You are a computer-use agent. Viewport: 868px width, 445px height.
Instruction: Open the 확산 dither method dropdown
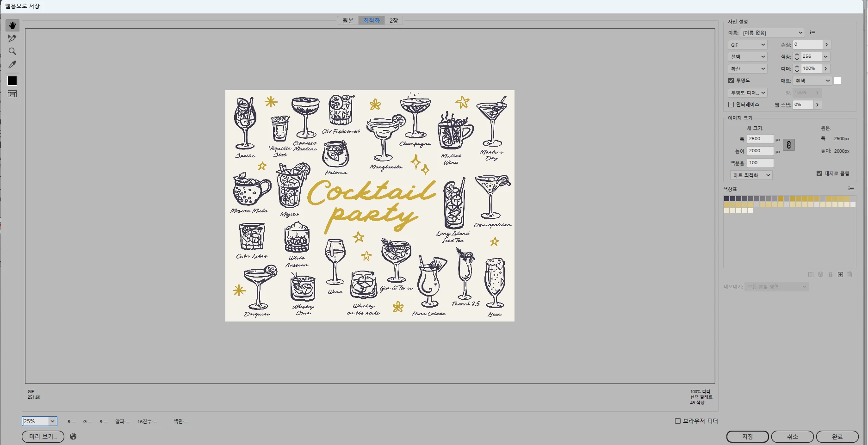coord(748,68)
